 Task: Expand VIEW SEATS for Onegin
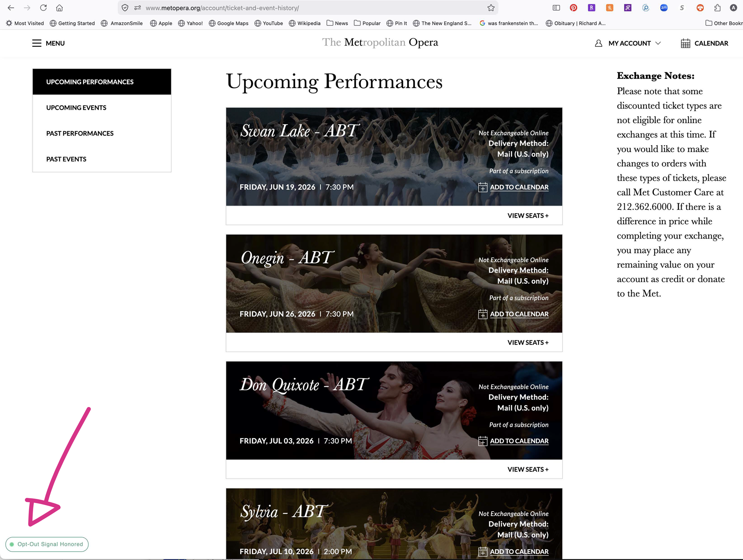point(528,343)
